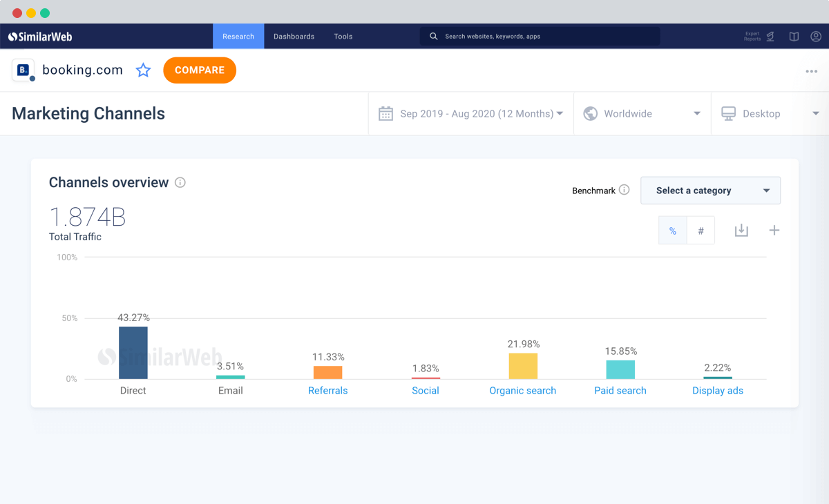Click the booking.com favicon
Screen dimensions: 829x504
(x=23, y=70)
